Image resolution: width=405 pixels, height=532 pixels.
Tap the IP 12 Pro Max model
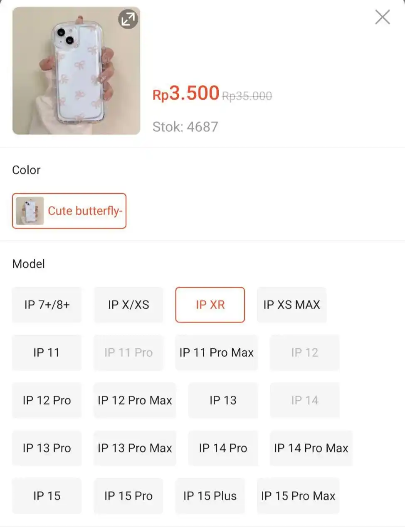coord(135,400)
